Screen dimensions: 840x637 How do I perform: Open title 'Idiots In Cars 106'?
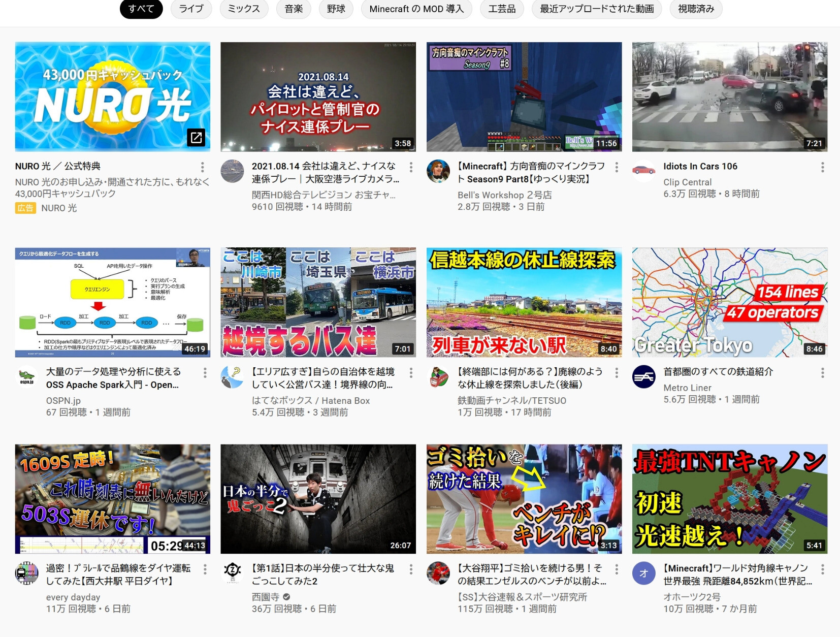(700, 166)
